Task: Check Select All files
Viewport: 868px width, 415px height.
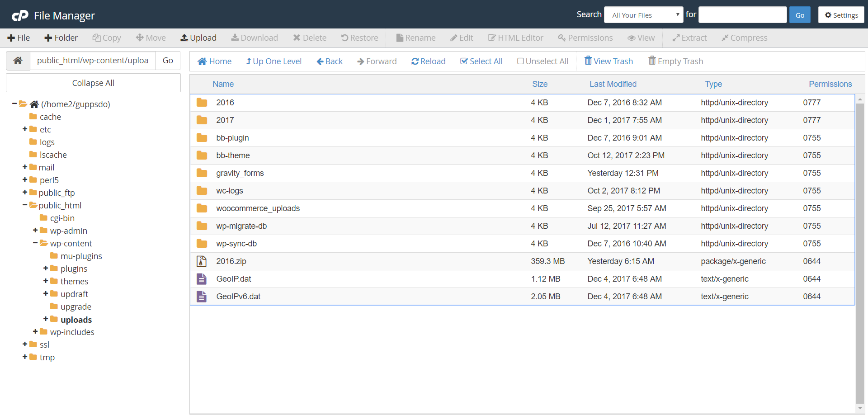Action: click(481, 61)
